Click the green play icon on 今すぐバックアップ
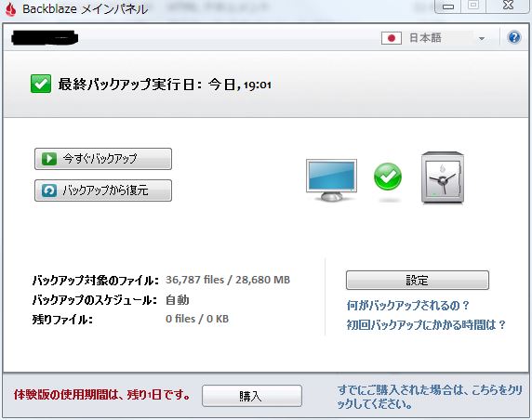This screenshot has height=420, width=532. [x=49, y=158]
